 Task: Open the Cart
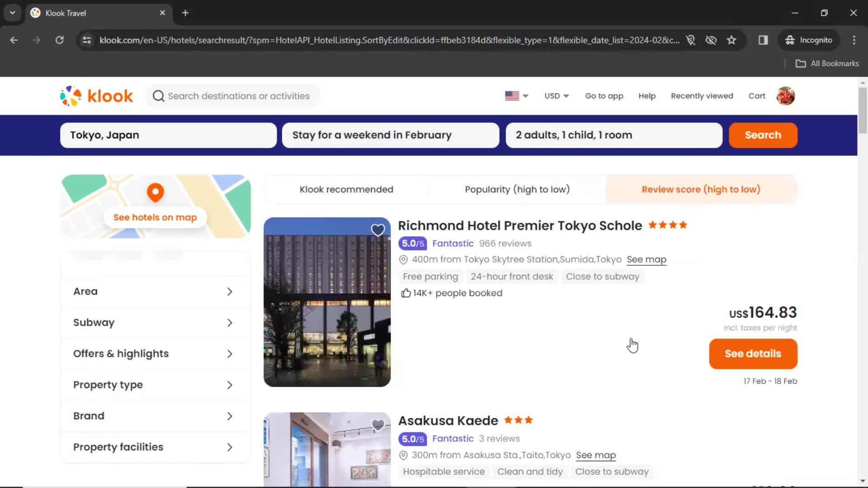[x=757, y=96]
